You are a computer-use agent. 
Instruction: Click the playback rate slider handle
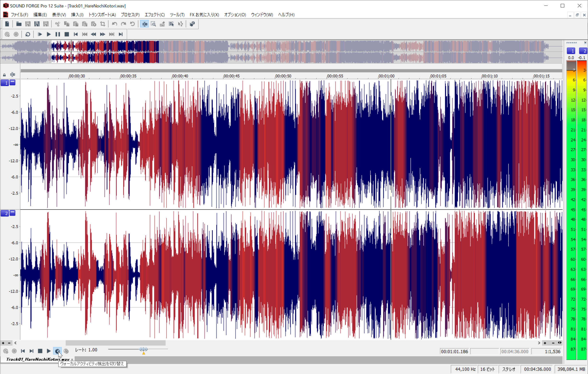coord(144,350)
